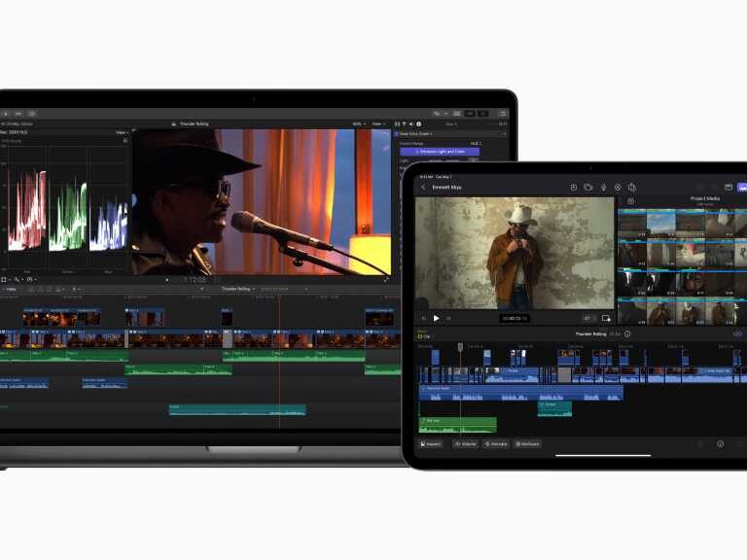
Task: Tap the camera icon in the iPad toolbar
Action: coord(588,187)
